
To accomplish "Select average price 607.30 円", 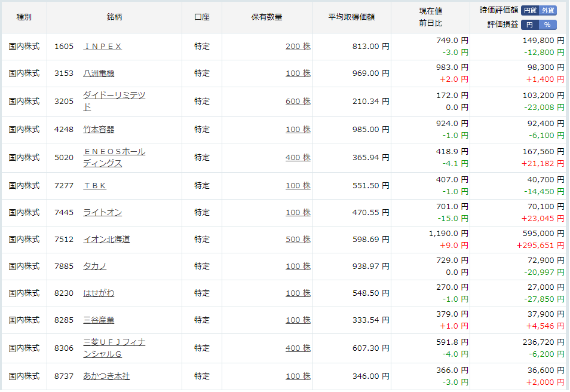I will [371, 348].
